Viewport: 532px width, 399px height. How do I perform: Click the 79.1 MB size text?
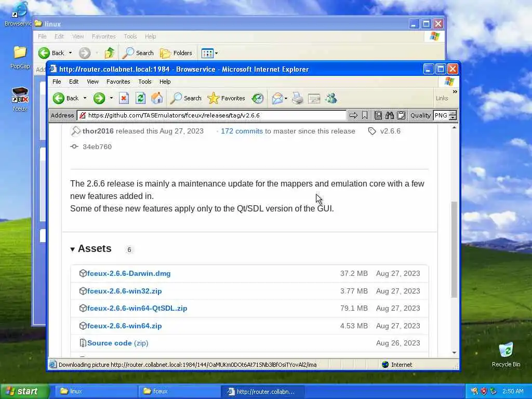click(354, 309)
